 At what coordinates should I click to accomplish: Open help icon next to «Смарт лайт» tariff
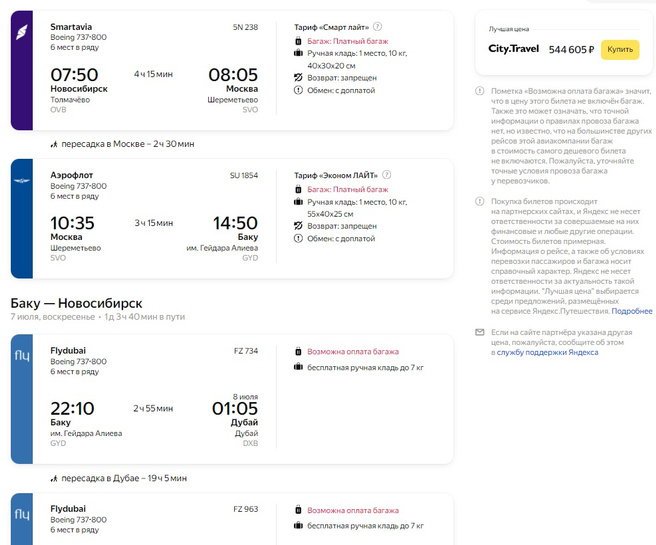tap(378, 27)
